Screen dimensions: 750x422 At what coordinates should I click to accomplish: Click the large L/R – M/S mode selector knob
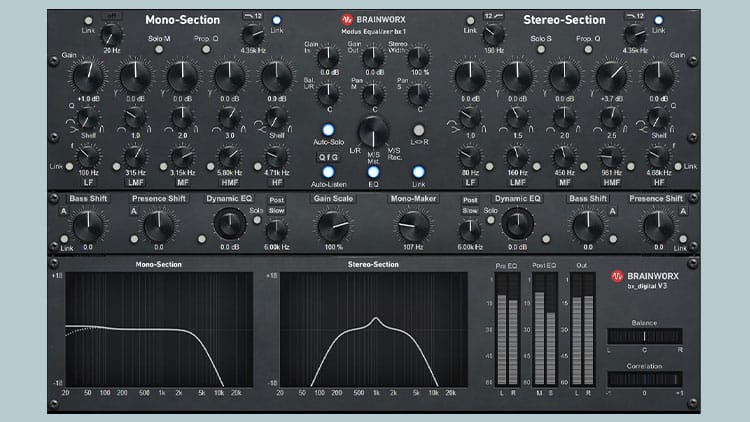click(373, 132)
